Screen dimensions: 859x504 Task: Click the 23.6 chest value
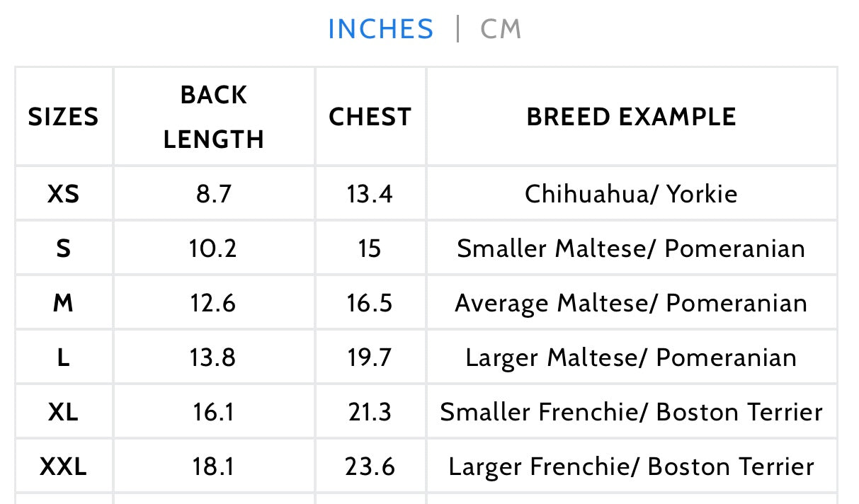tap(370, 466)
